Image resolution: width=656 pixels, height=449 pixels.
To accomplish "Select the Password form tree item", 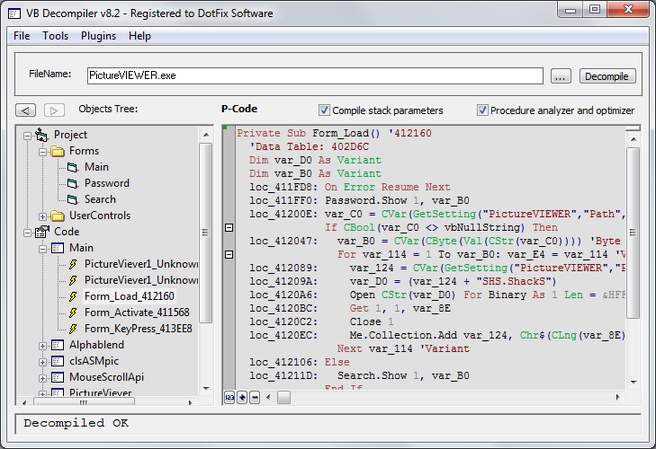I will click(107, 183).
